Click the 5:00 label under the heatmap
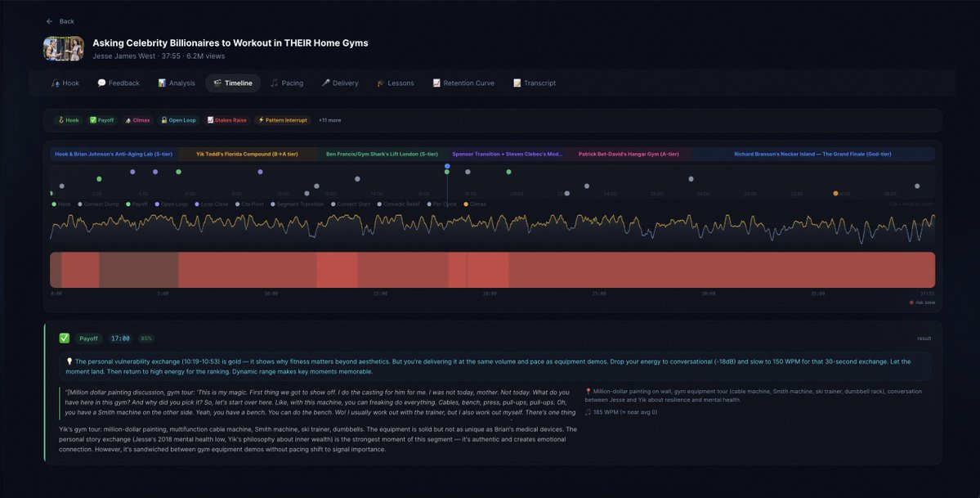 (x=163, y=294)
